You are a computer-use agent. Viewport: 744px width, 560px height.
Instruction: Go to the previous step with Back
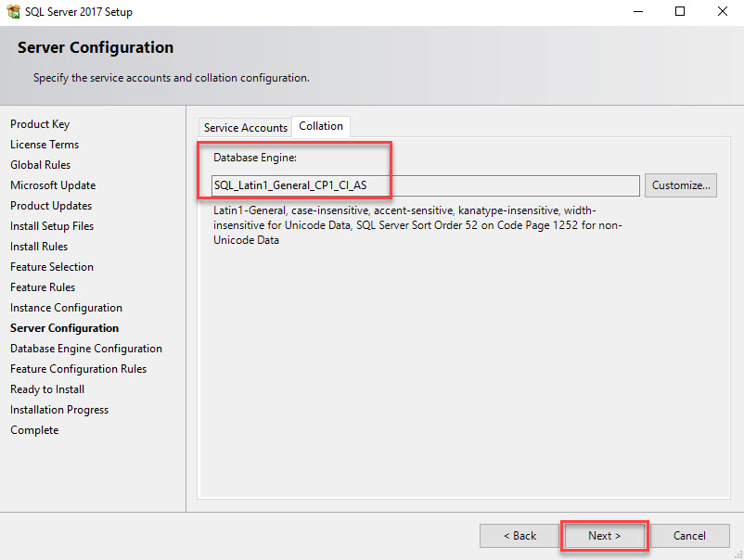[520, 536]
